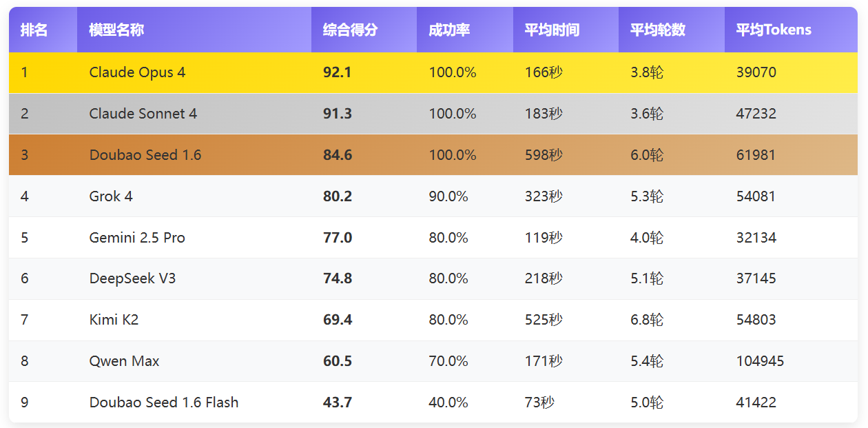Select the Gemini 2.5 Pro model name
The image size is (868, 428).
[137, 238]
